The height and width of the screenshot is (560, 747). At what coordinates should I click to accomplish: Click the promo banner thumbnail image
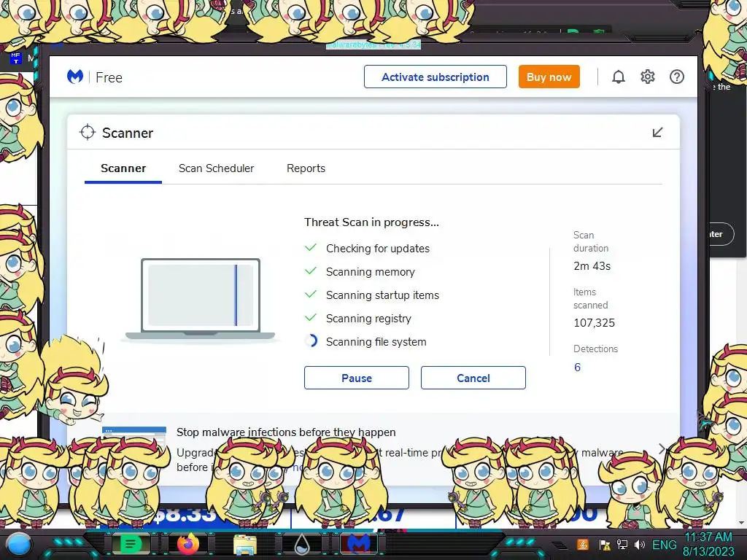click(x=134, y=436)
